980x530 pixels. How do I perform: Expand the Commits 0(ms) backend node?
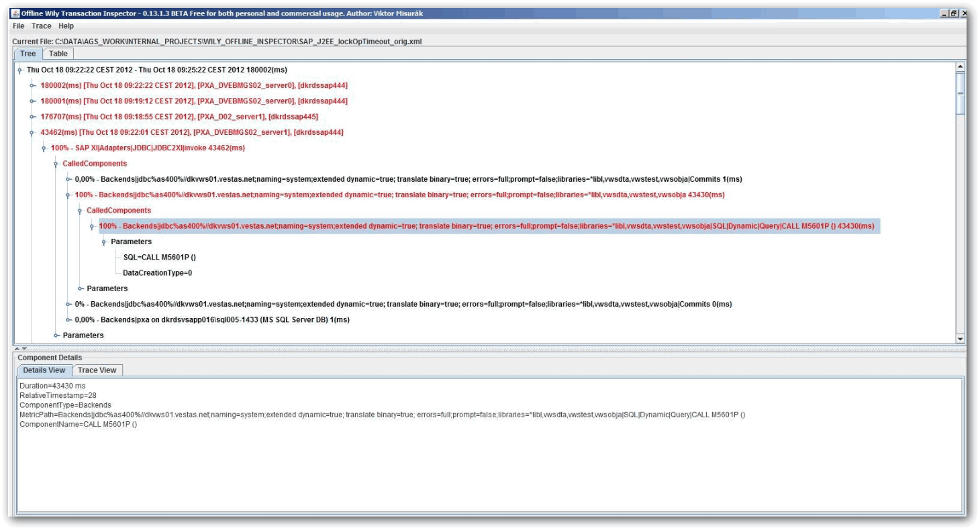(x=68, y=304)
